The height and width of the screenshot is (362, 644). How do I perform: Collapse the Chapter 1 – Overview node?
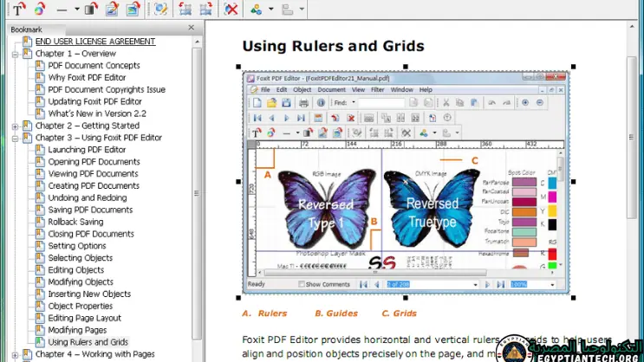16,55
